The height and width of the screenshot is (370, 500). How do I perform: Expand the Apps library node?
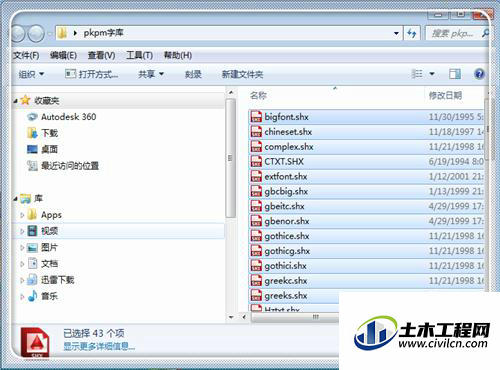click(x=22, y=215)
